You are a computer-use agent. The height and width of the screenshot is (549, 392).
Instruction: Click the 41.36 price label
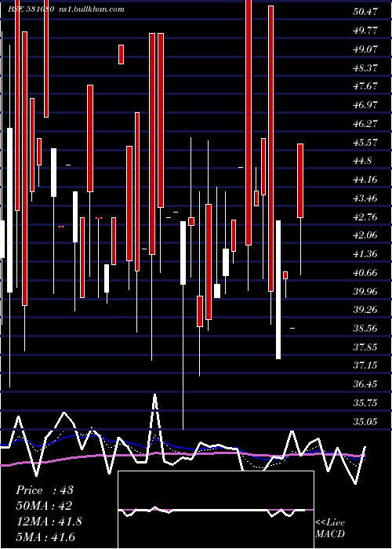tap(365, 254)
